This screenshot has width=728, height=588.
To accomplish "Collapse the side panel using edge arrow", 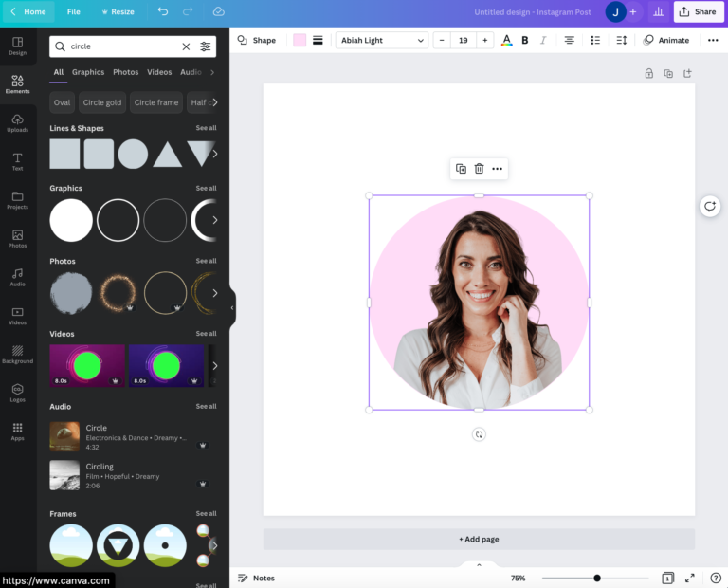I will 232,307.
